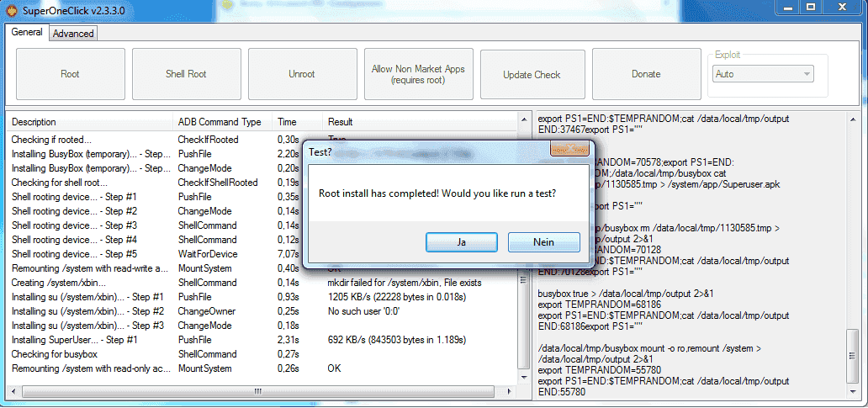Click 'ChangeOwner' command type cell
Image resolution: width=868 pixels, height=408 pixels.
[206, 311]
